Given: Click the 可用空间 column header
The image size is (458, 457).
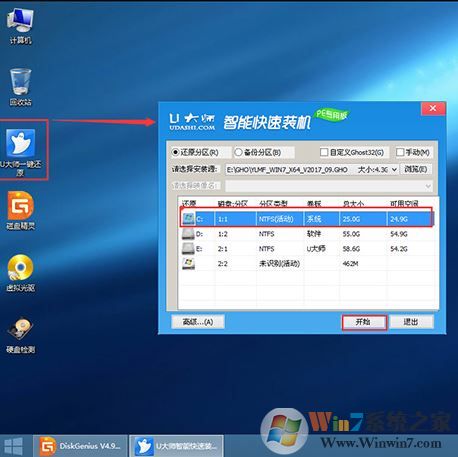Looking at the screenshot, I should coord(404,203).
